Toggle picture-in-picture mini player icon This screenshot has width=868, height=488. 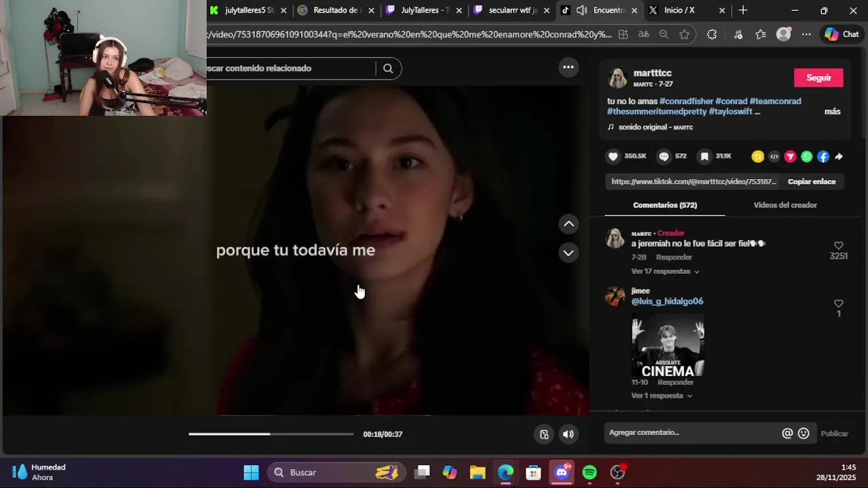tap(544, 434)
